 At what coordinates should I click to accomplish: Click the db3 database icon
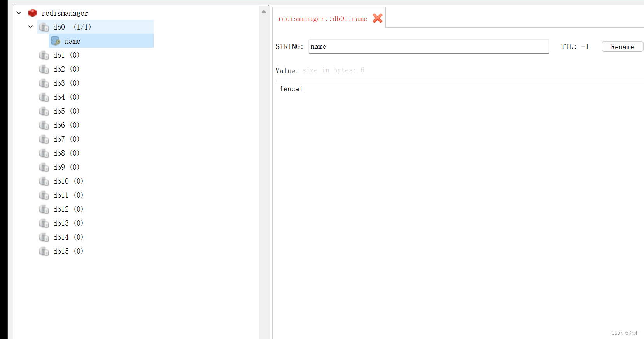coord(44,83)
